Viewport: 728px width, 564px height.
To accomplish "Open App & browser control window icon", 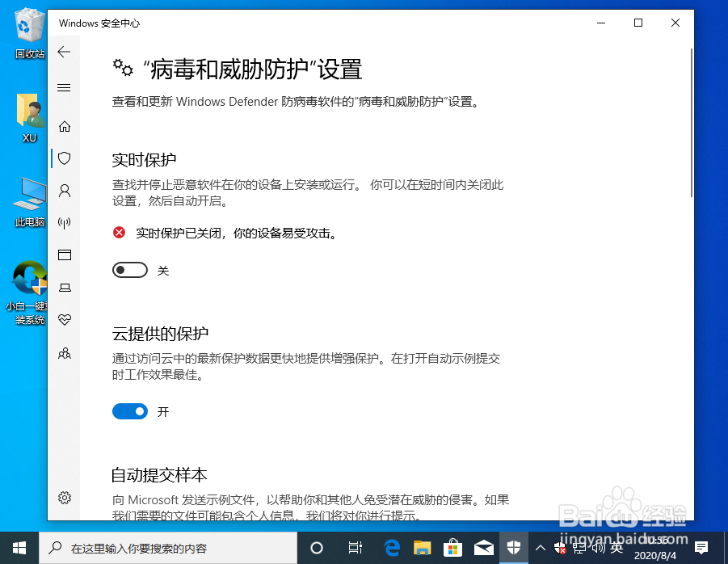I will tap(65, 255).
